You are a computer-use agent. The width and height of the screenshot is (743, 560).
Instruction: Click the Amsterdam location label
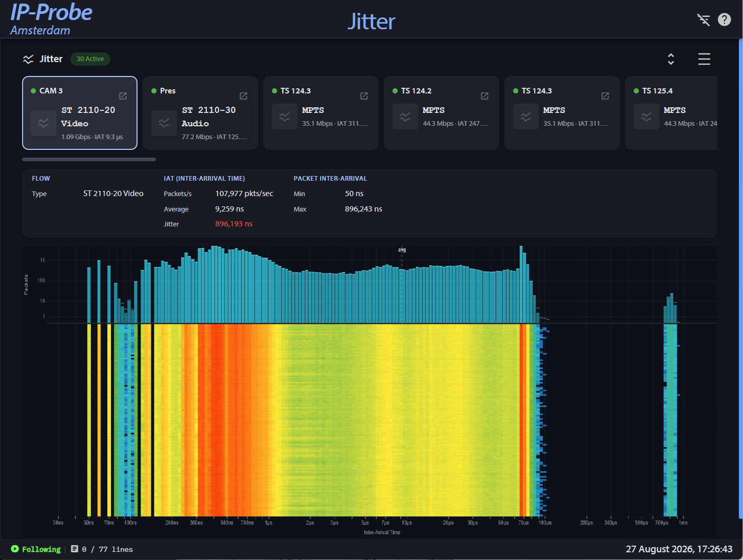click(x=40, y=30)
